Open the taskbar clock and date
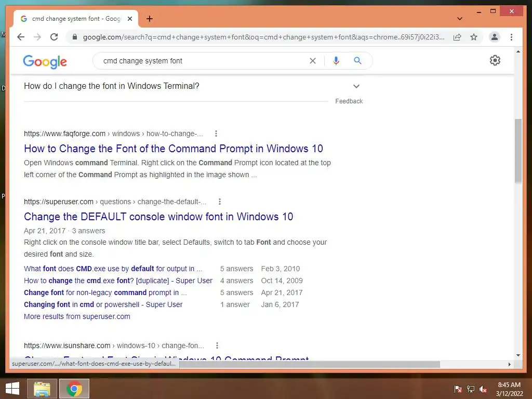Screen dimensions: 532x399 (x=509, y=389)
